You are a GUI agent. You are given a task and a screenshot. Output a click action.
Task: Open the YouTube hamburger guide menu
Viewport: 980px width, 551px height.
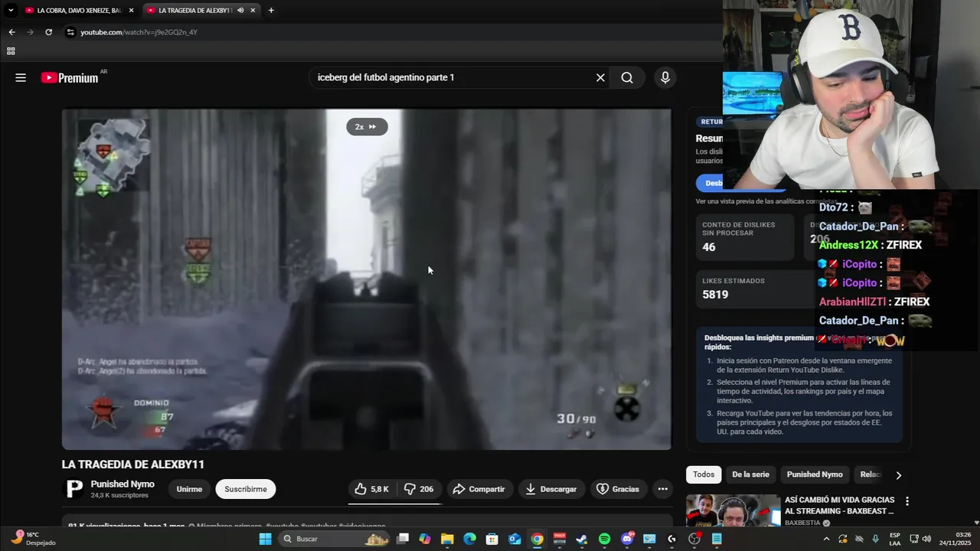[x=21, y=77]
